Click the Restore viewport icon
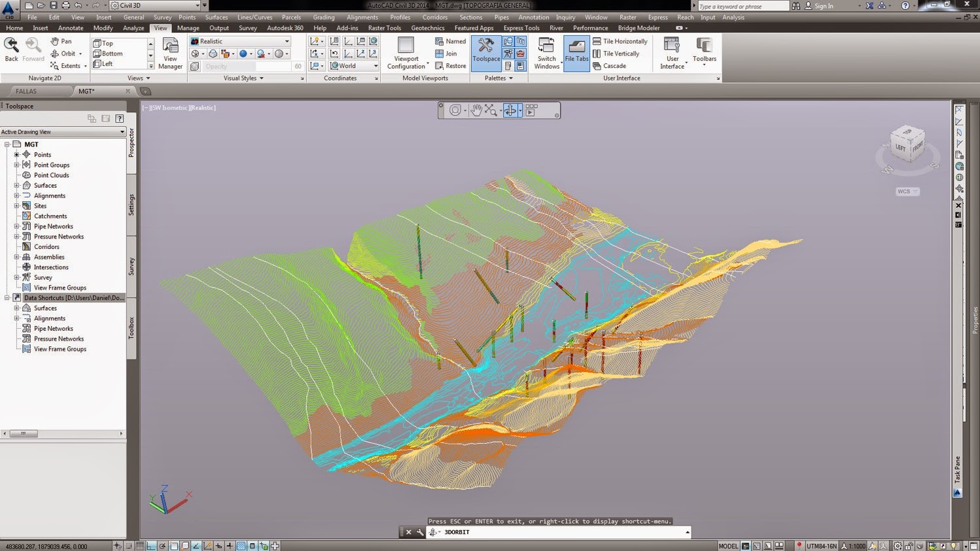 [x=451, y=65]
